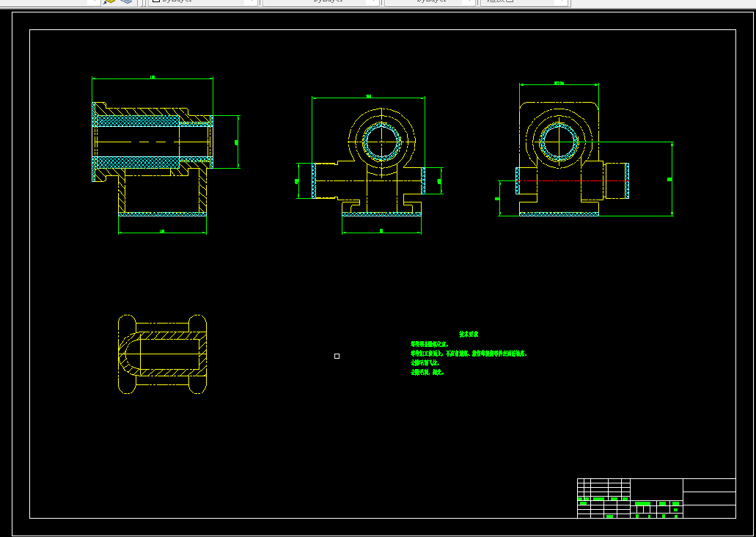Click the title block table at bottom right
This screenshot has height=537, width=756.
[656, 498]
